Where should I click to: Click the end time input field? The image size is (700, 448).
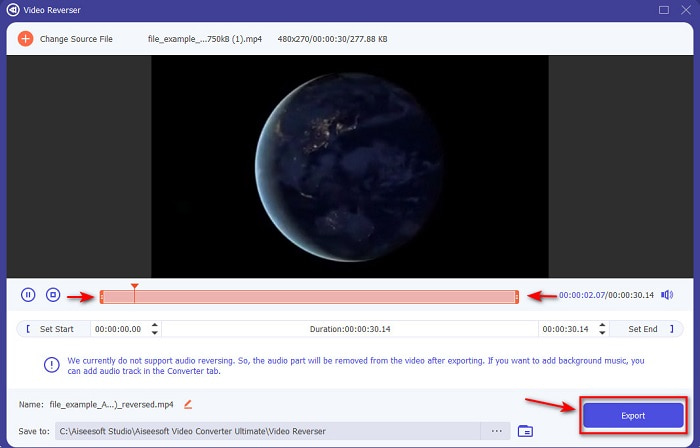566,329
